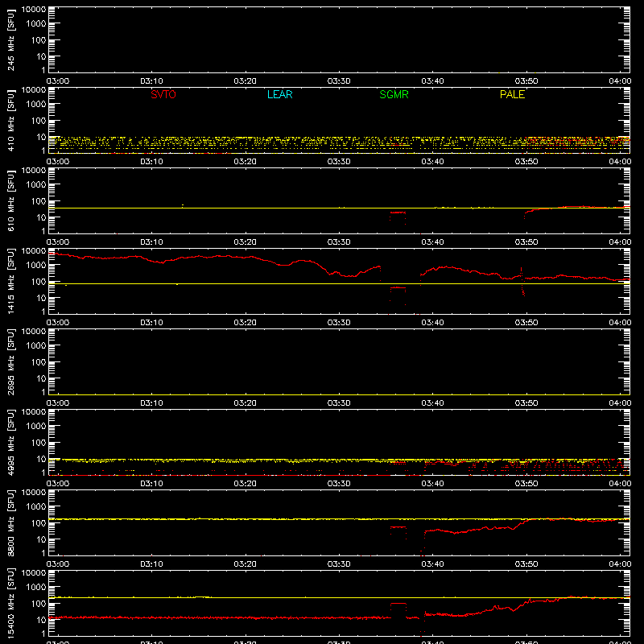Click the 10 value on the 1415 MHz axis

point(41,298)
